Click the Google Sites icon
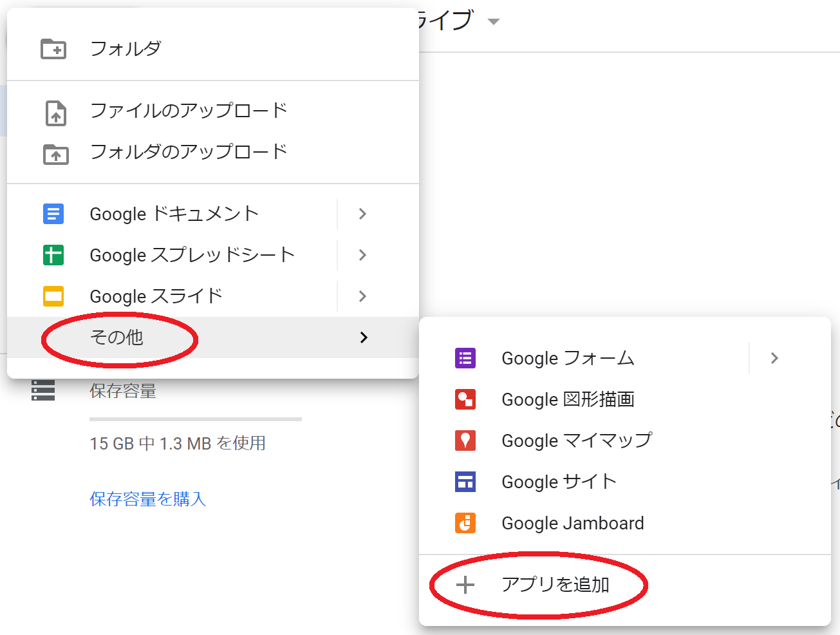Viewport: 840px width, 635px height. 465,482
